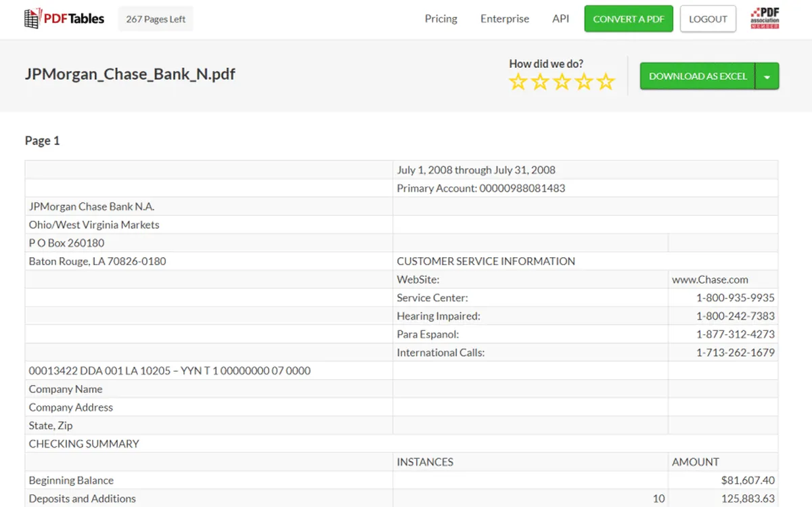Click the JPMorgan Chase Bank N.A. cell

[x=209, y=206]
